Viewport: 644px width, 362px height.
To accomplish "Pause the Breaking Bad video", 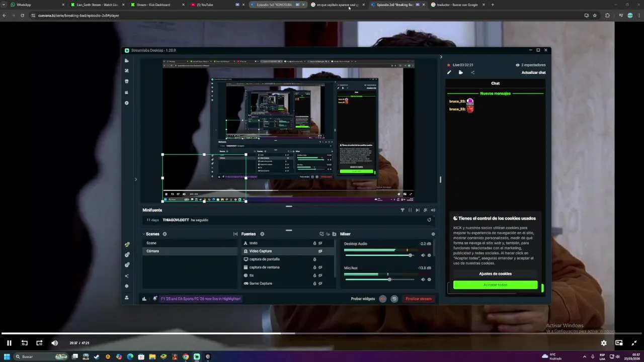I will click(x=9, y=343).
